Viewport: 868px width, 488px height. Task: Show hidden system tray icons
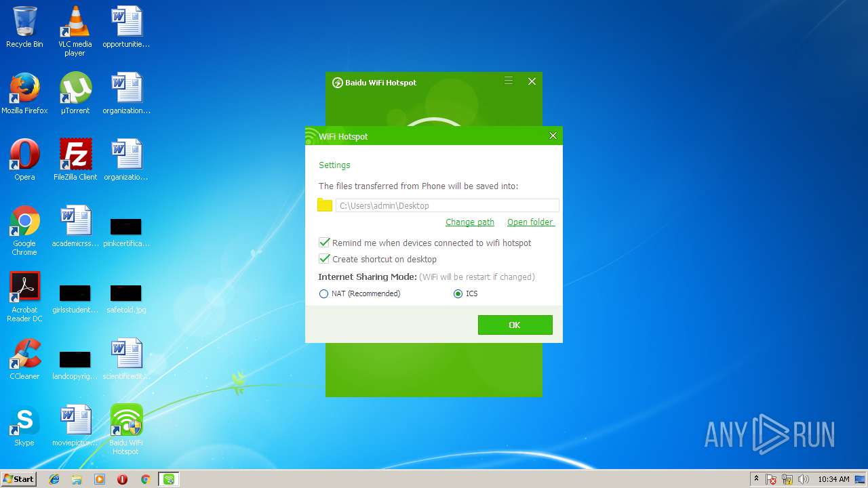point(756,479)
